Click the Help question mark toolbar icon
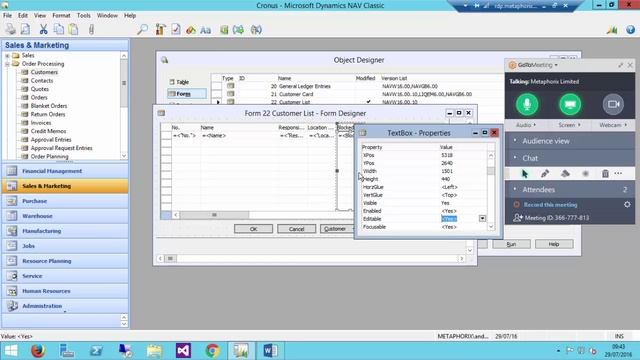 coord(630,29)
